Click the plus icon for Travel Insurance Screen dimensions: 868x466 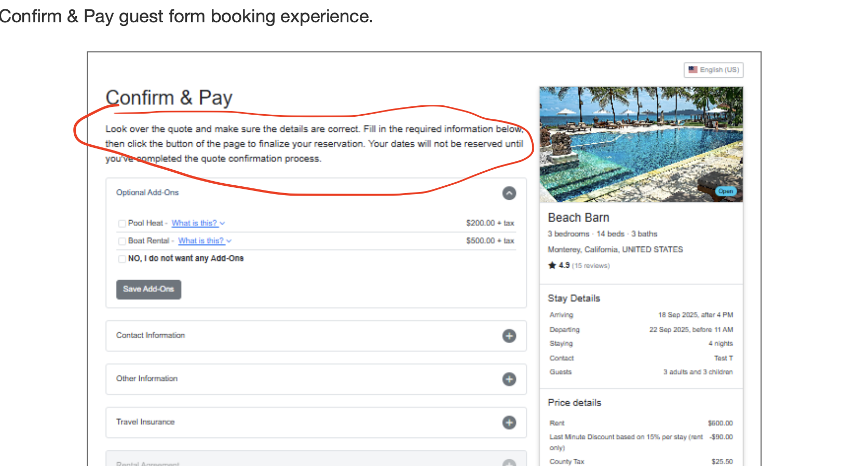[x=509, y=422]
